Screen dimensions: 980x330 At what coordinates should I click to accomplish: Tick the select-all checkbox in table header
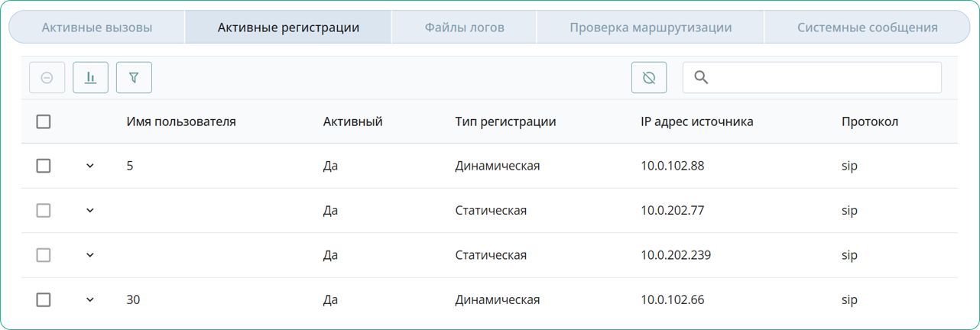[x=44, y=121]
